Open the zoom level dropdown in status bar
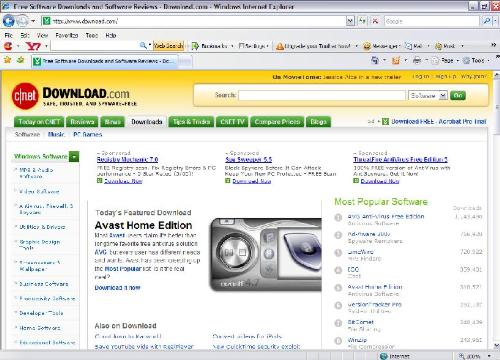This screenshot has height=360, width=500. pyautogui.click(x=489, y=356)
